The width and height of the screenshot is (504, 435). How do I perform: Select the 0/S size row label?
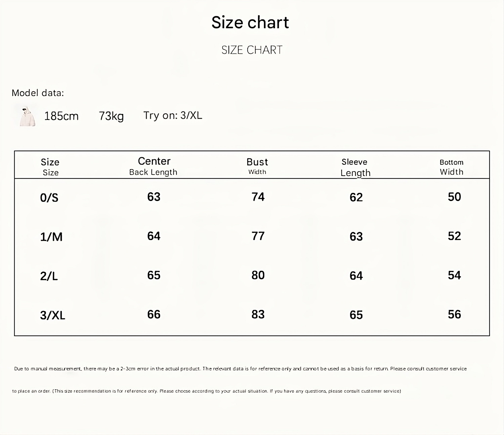click(x=49, y=197)
